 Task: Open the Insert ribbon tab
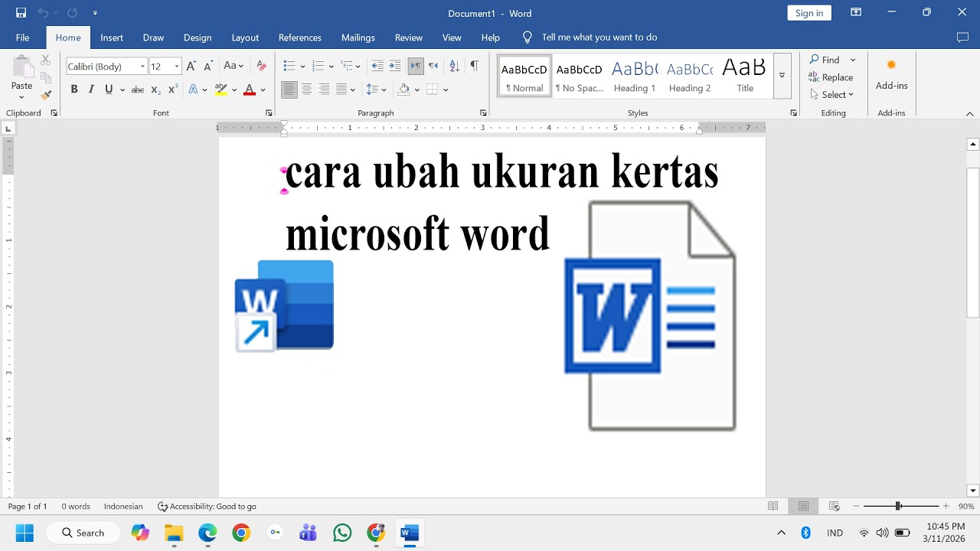[112, 37]
